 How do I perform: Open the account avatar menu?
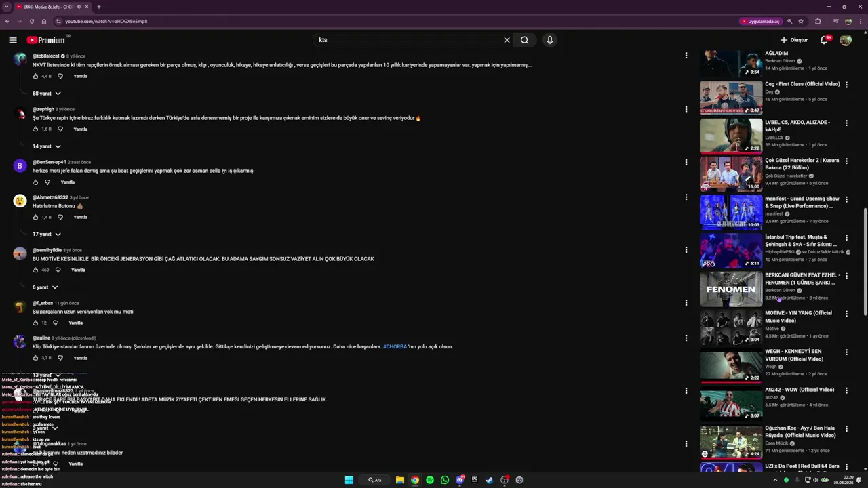pyautogui.click(x=846, y=40)
